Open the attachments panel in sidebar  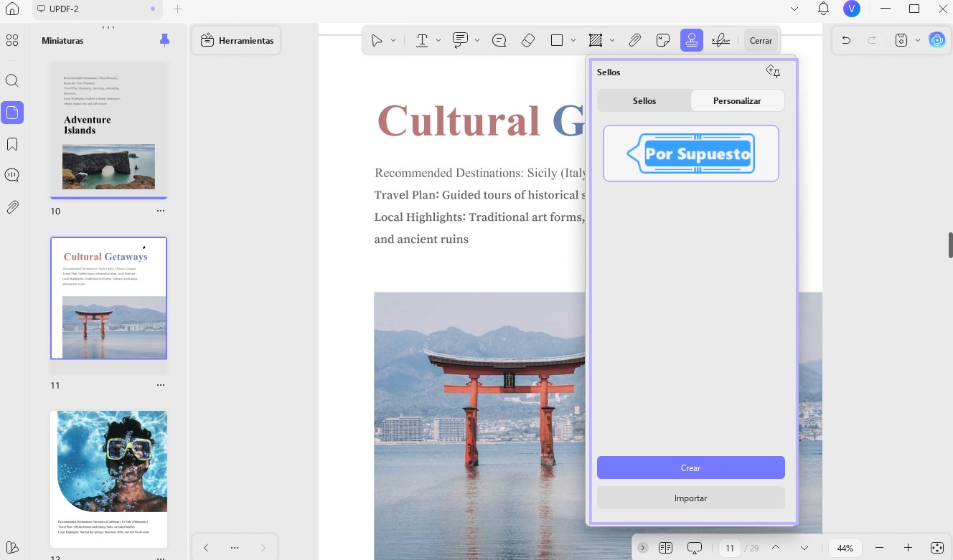pyautogui.click(x=11, y=207)
